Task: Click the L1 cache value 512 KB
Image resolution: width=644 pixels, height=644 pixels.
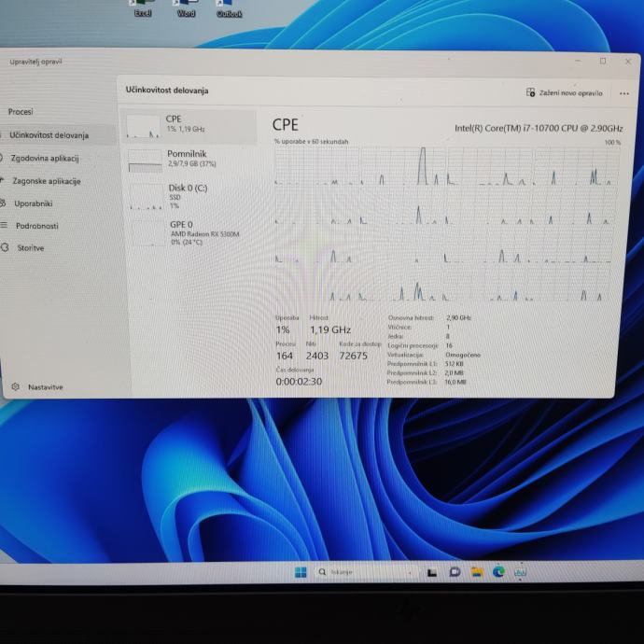Action: (x=454, y=364)
